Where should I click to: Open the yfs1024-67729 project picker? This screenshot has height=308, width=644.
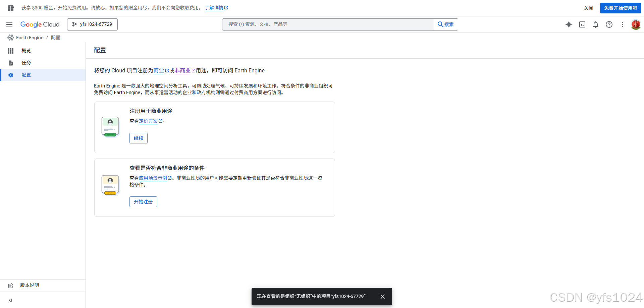(92, 24)
